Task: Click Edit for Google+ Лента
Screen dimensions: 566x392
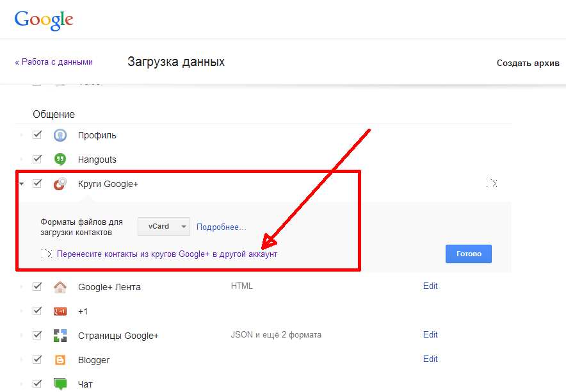Action: pos(430,286)
